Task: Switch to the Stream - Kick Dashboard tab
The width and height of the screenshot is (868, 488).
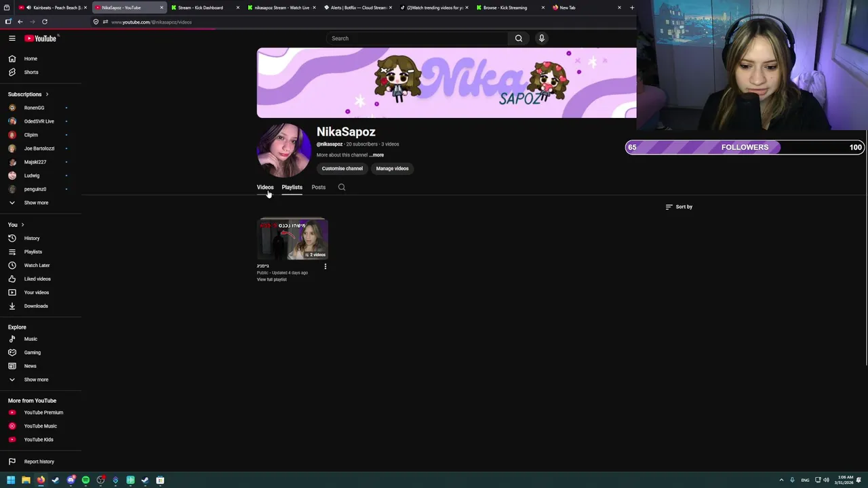Action: [x=203, y=7]
